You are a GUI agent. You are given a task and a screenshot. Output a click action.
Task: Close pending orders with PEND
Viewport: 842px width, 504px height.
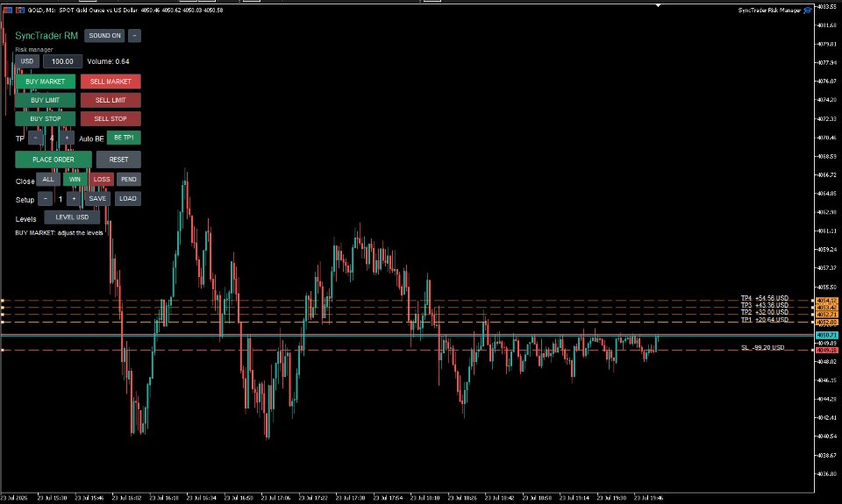pyautogui.click(x=129, y=180)
